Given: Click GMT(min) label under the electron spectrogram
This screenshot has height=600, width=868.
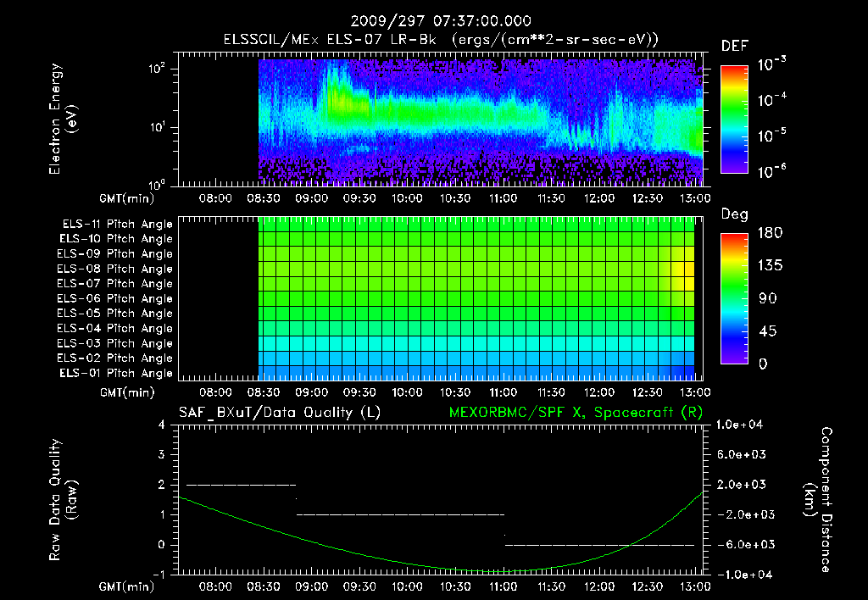Looking at the screenshot, I should [x=127, y=198].
